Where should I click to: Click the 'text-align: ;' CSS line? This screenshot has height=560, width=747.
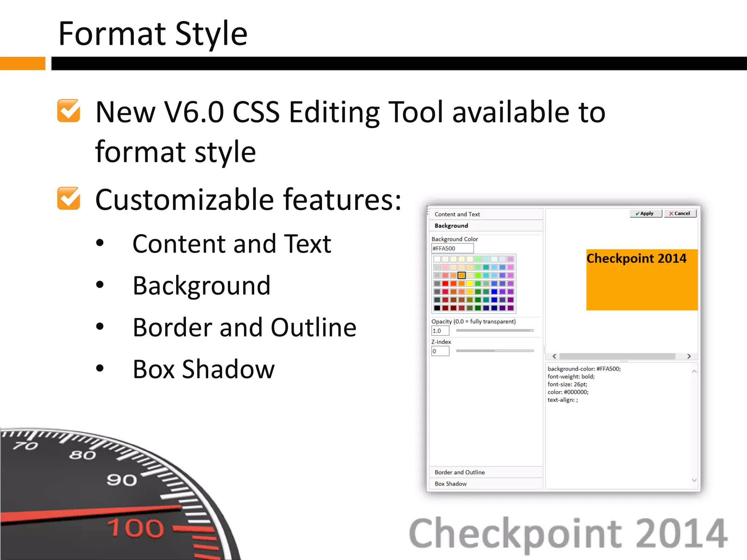tap(562, 400)
